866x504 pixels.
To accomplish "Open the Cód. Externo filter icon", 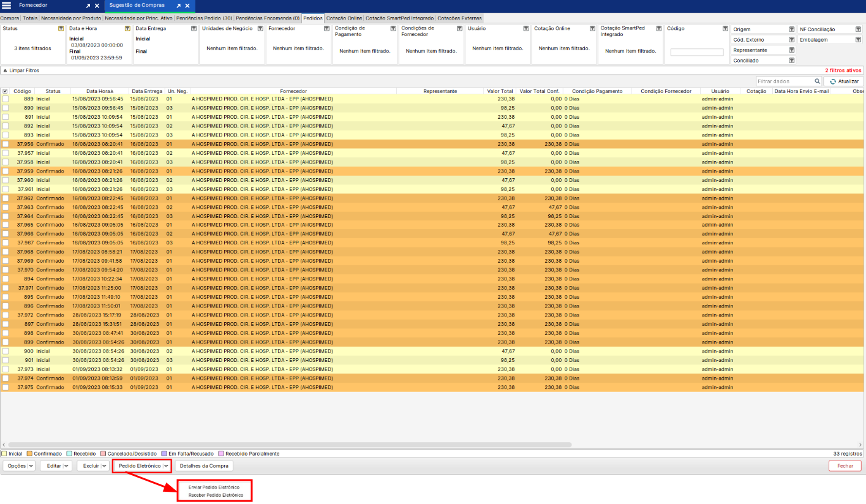I will click(791, 40).
